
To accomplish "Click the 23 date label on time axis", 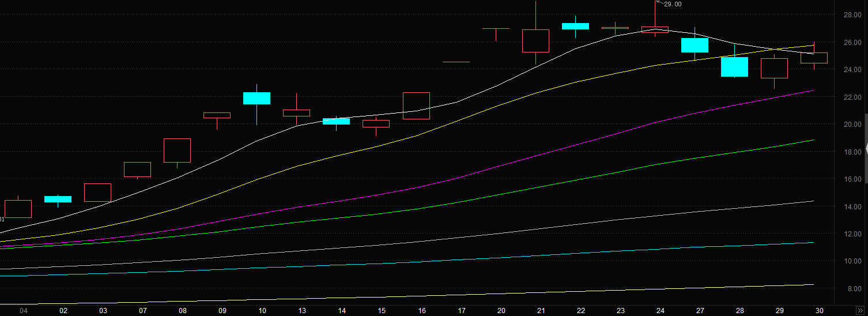I will coord(621,311).
